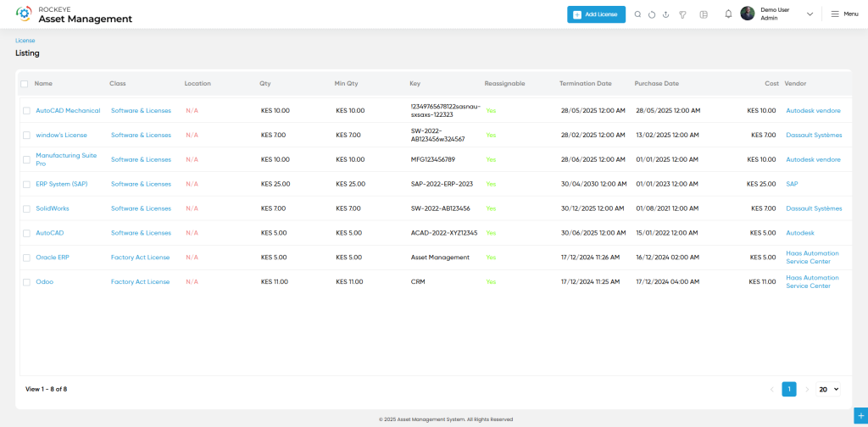Image resolution: width=868 pixels, height=427 pixels.
Task: Check the ERP System (SAP) row checkbox
Action: click(x=26, y=184)
